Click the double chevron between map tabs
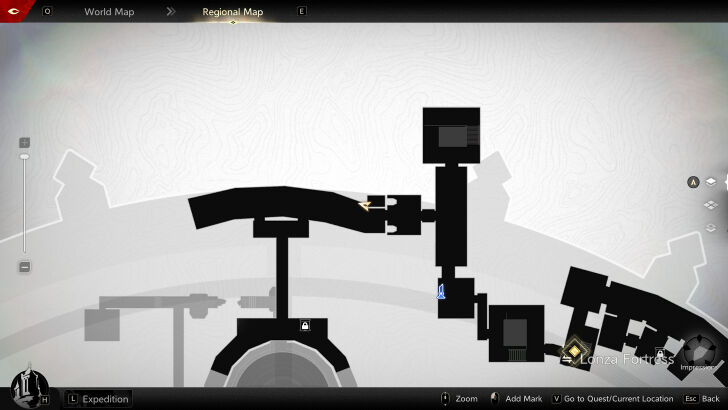This screenshot has height=410, width=728. 171,12
